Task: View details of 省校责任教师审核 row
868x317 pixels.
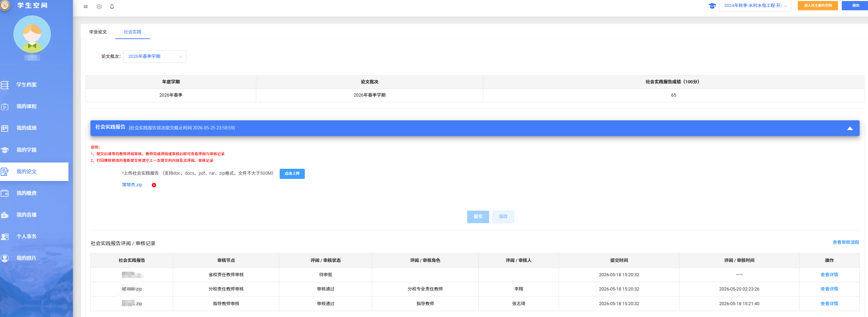Action: (829, 275)
